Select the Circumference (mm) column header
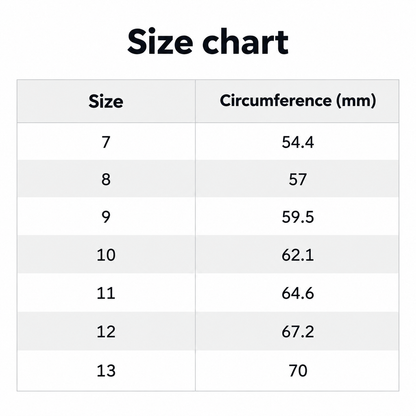This screenshot has width=416, height=416. click(298, 101)
